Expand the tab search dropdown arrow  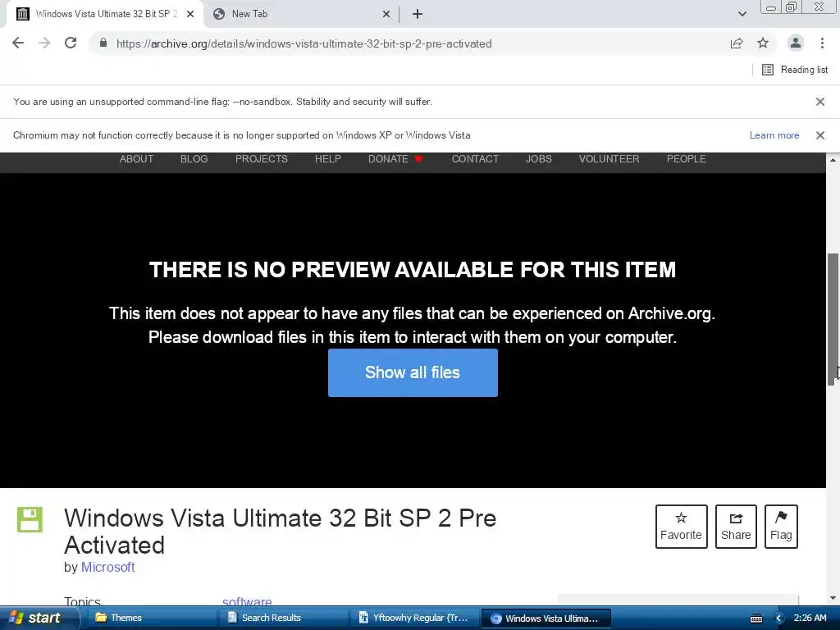coord(742,14)
